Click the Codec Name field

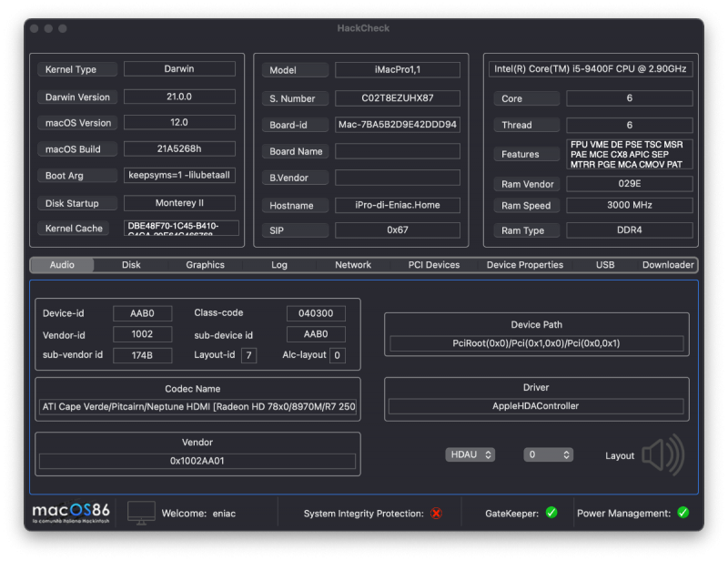click(197, 406)
